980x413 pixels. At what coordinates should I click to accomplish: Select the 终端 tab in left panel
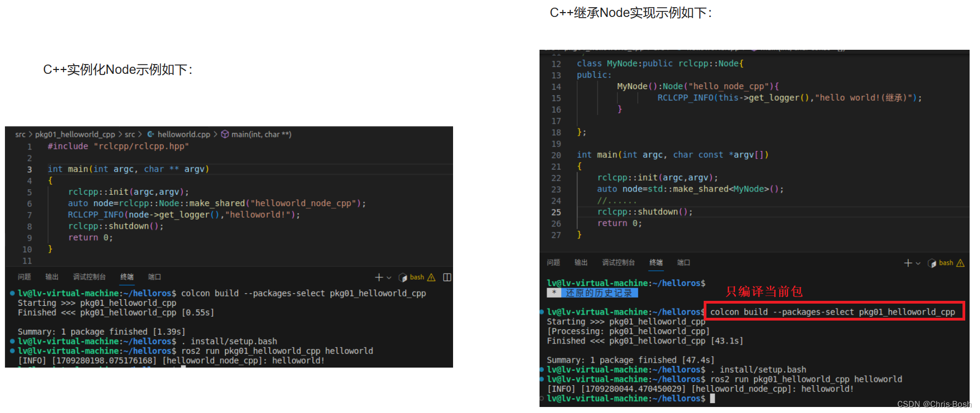click(127, 277)
